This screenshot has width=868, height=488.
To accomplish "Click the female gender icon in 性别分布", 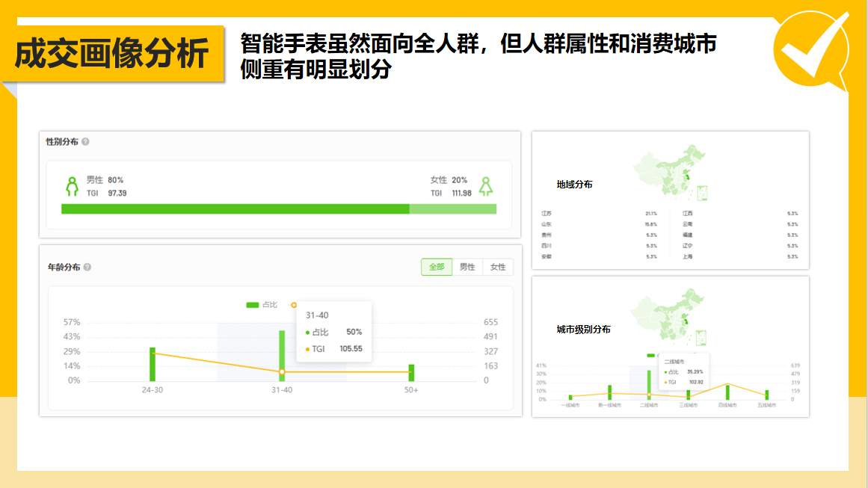I will pyautogui.click(x=484, y=185).
